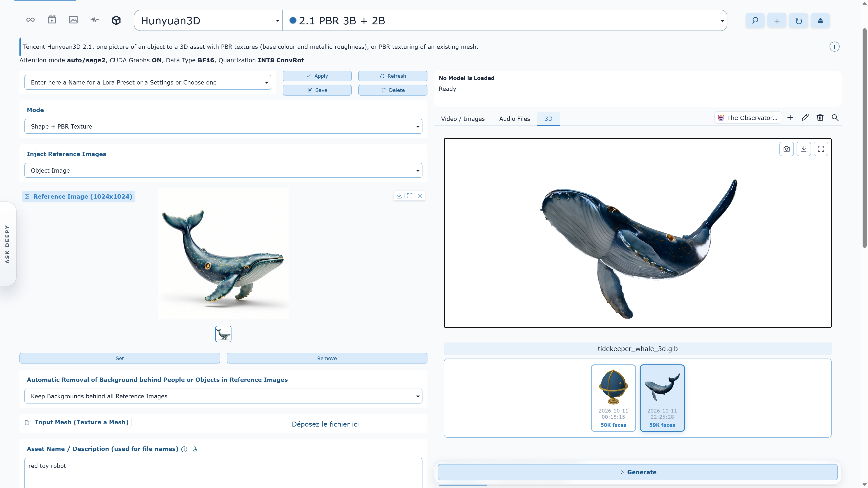Select the whale model thumbnail with 59K faces

[662, 398]
